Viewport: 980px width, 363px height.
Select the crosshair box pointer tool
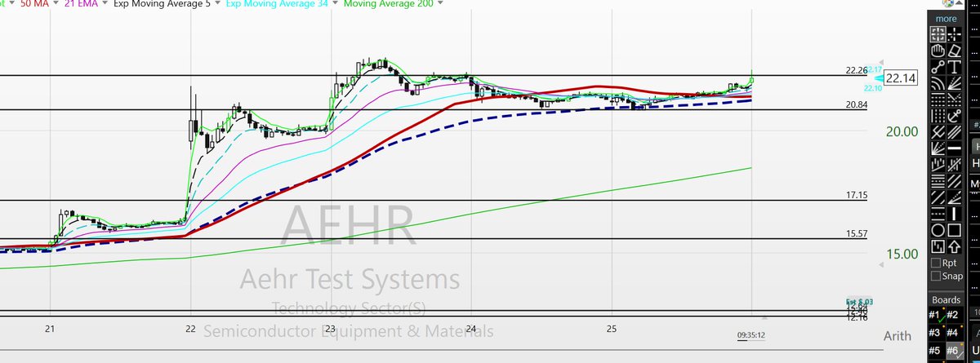[x=938, y=34]
